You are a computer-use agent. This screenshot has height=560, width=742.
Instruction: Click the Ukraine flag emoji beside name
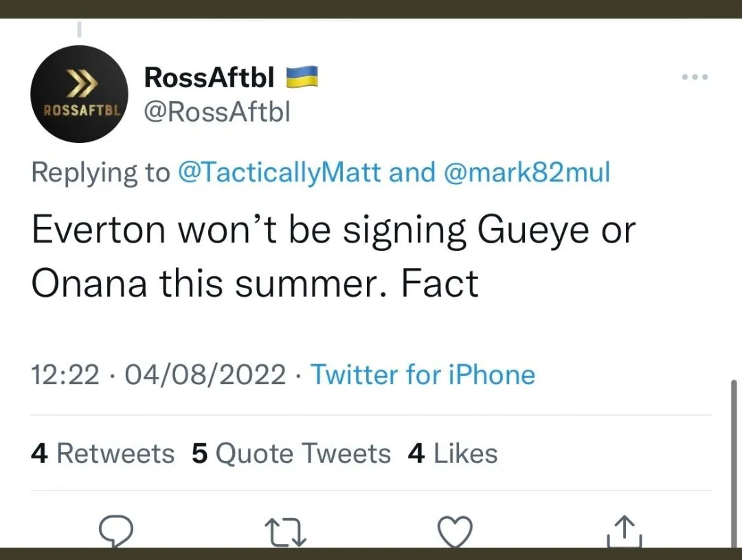pyautogui.click(x=302, y=78)
